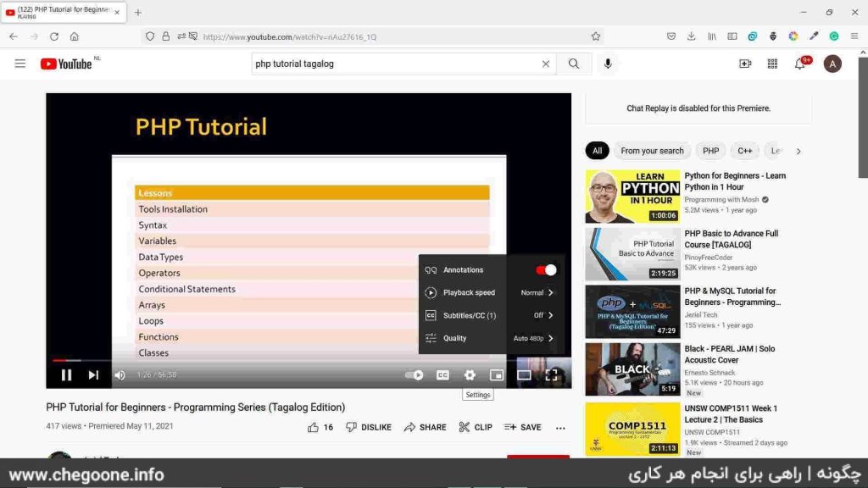The width and height of the screenshot is (868, 488).
Task: Open YouTube apps grid
Action: point(772,64)
